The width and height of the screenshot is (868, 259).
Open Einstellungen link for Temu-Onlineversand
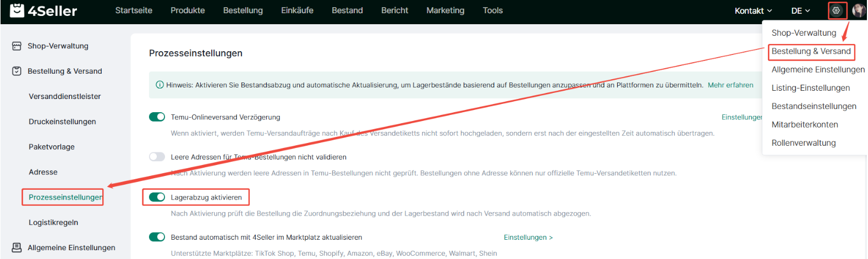pyautogui.click(x=741, y=117)
